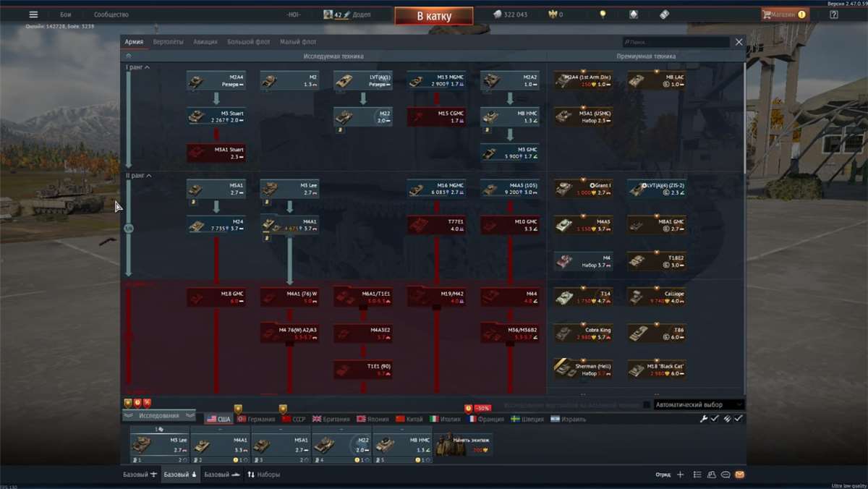Select the Германия nation flag
Image resolution: width=868 pixels, height=489 pixels.
click(256, 419)
